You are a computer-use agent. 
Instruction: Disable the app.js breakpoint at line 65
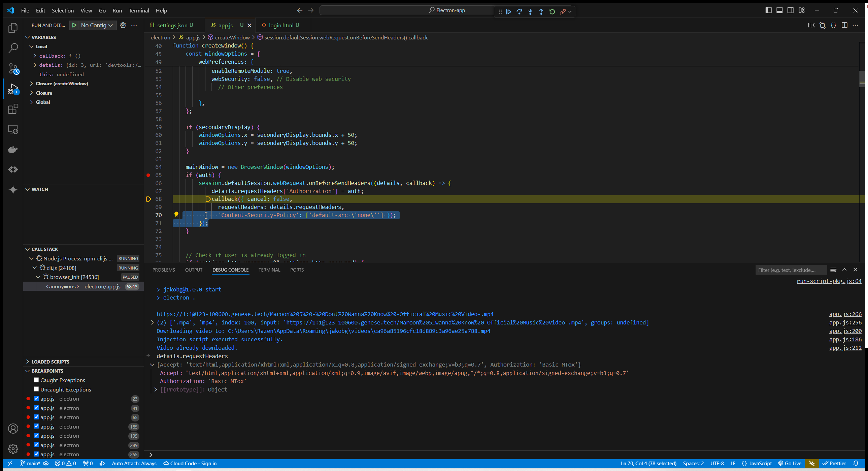(36, 417)
